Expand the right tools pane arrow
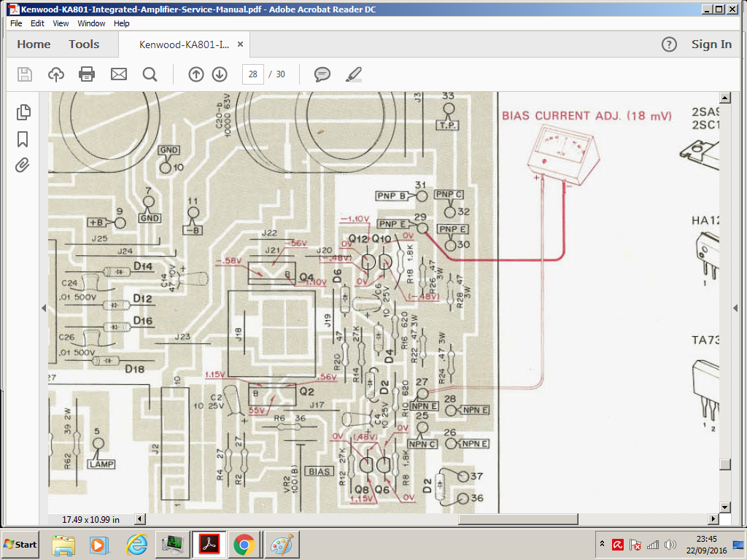 pos(735,308)
